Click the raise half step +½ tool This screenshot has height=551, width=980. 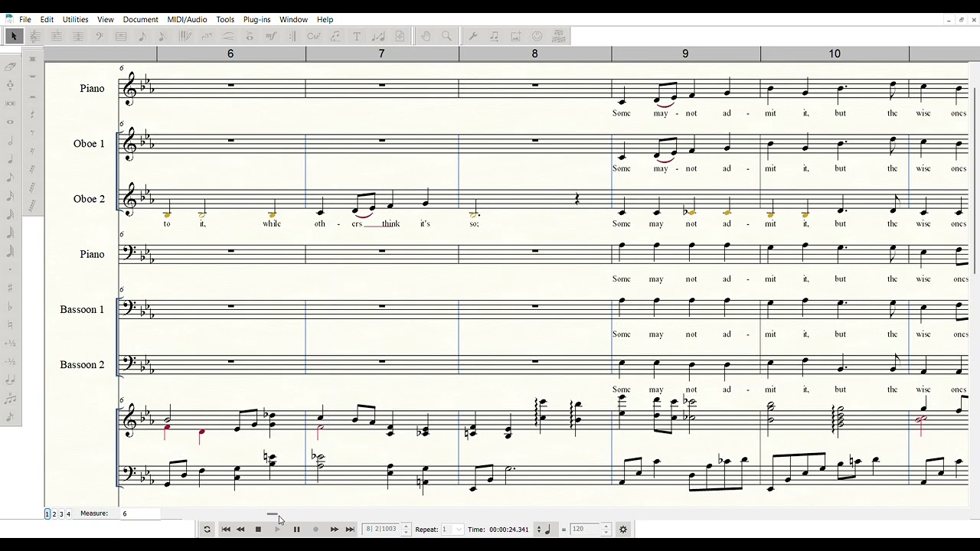[11, 343]
